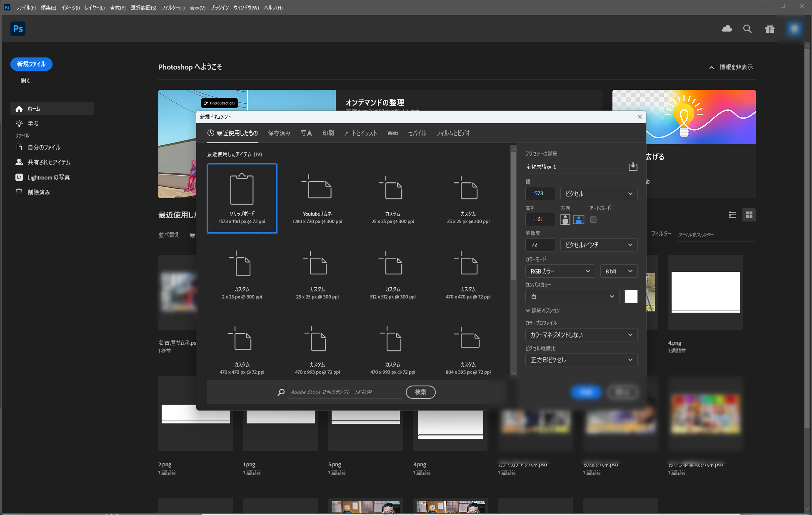Image resolution: width=812 pixels, height=515 pixels.
Task: Switch to the Web tab
Action: pyautogui.click(x=393, y=133)
